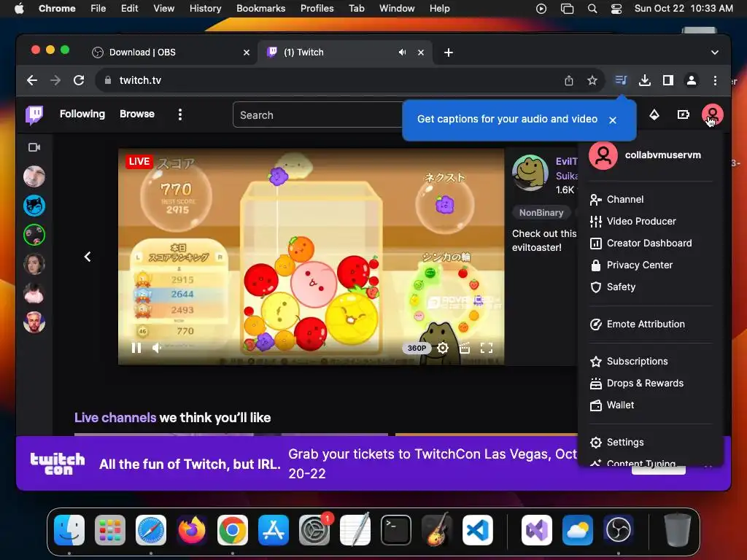Viewport: 747px width, 560px height.
Task: Open the History menu in menu bar
Action: coord(205,9)
